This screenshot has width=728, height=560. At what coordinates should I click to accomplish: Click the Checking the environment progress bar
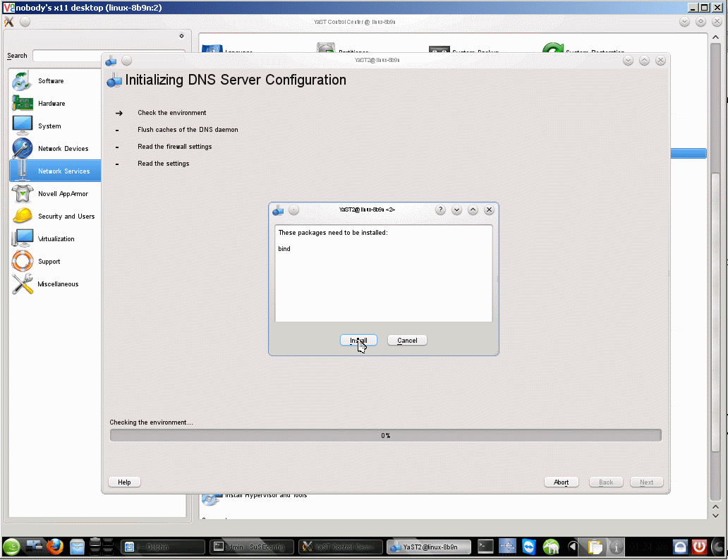pos(385,435)
